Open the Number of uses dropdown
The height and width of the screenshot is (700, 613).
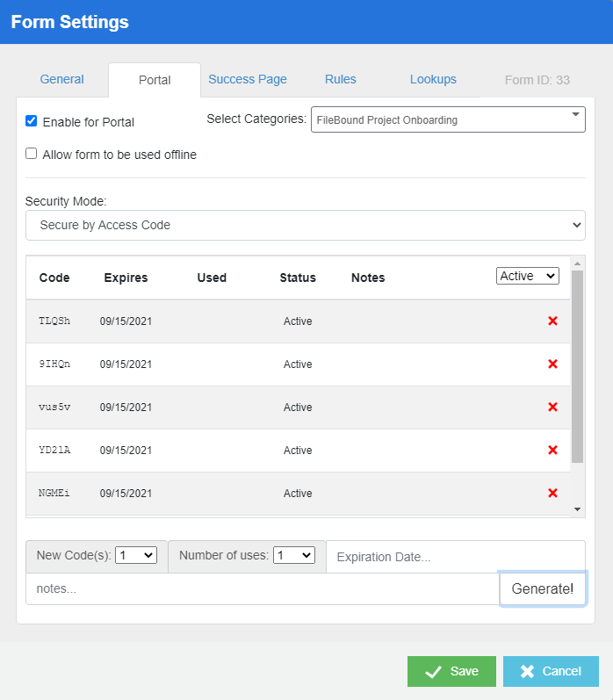[x=293, y=555]
